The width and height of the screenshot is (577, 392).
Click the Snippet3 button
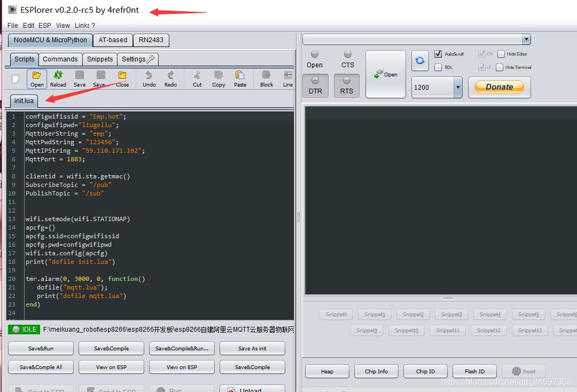click(451, 315)
